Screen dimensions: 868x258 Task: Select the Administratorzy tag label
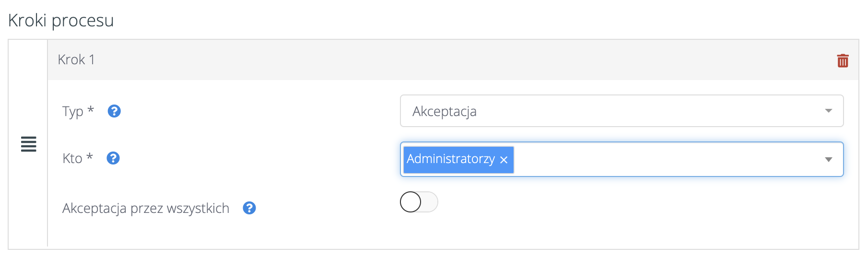[450, 159]
